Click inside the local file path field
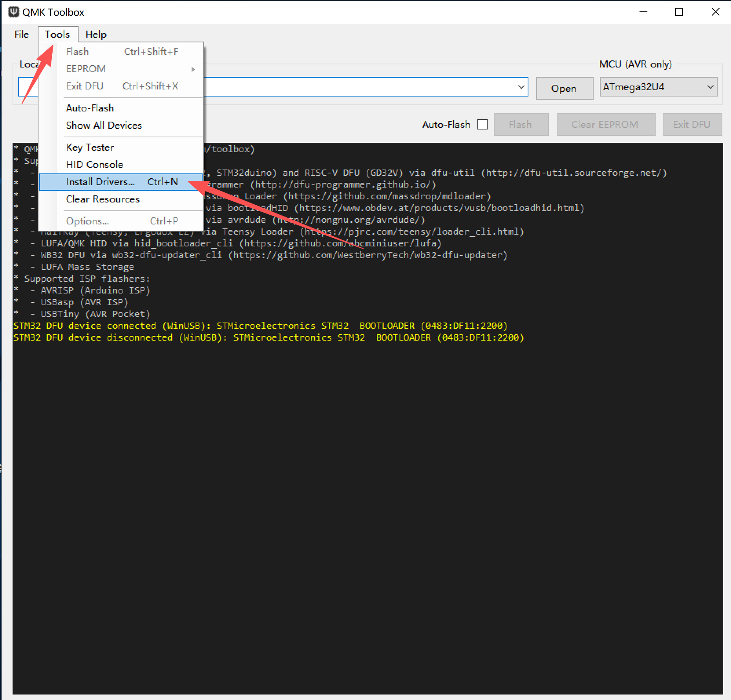Viewport: 731px width, 700px height. (x=353, y=87)
